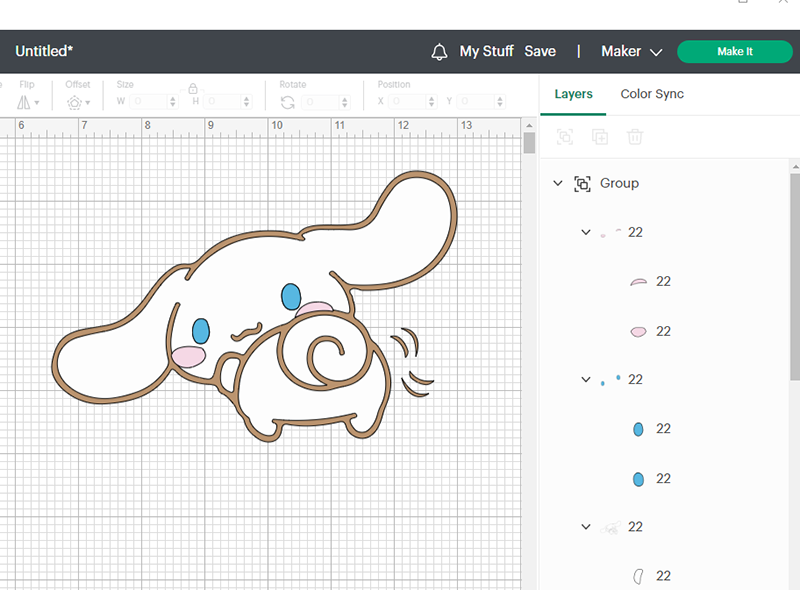800x590 pixels.
Task: Click the Position X input field
Action: [407, 101]
